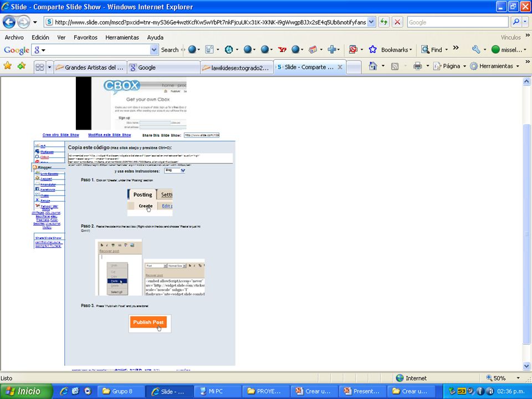Click the search magnifier beside the Google box

point(516,22)
